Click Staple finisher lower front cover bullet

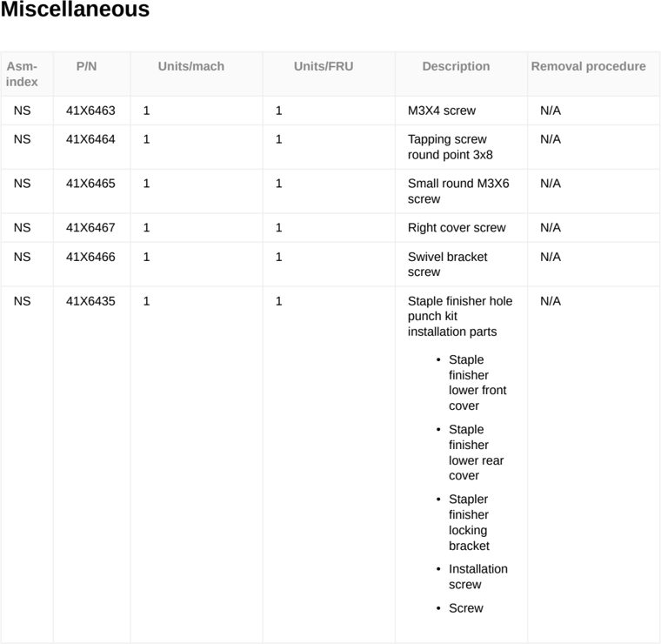pyautogui.click(x=477, y=383)
